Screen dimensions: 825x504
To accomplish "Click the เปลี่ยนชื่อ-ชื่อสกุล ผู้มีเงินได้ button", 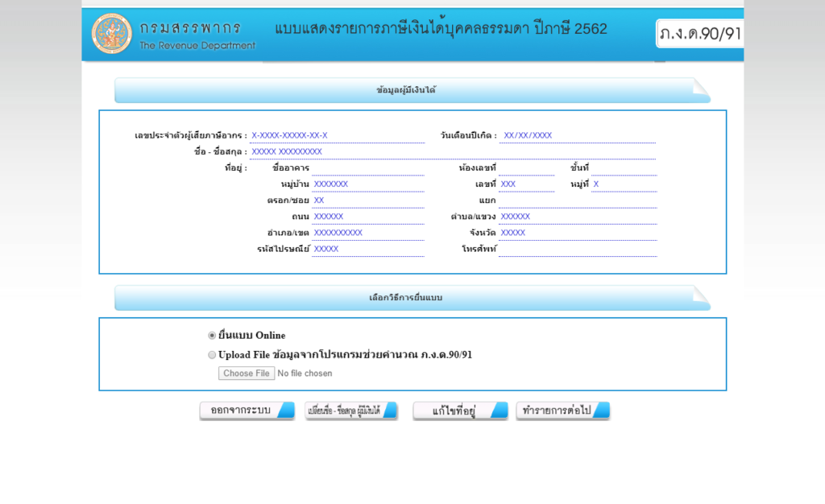I will coord(350,411).
